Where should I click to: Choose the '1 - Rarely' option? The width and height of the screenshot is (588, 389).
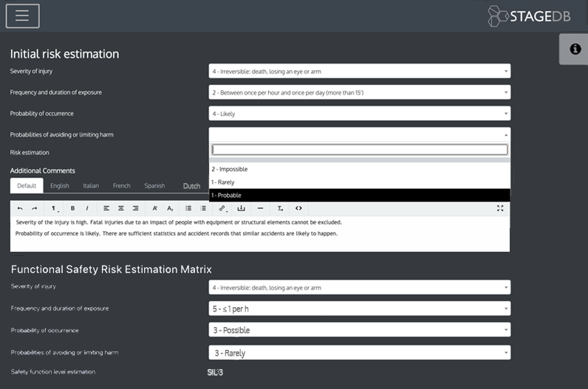(x=359, y=182)
